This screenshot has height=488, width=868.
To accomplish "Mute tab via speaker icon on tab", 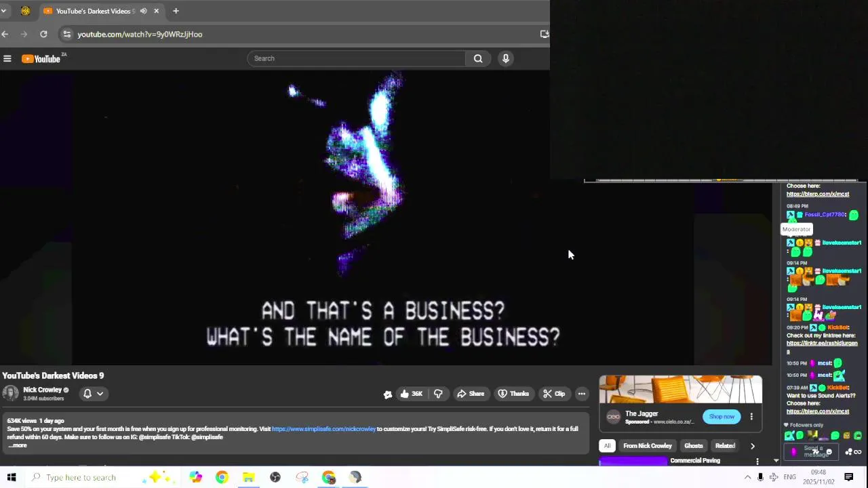I will pos(143,11).
